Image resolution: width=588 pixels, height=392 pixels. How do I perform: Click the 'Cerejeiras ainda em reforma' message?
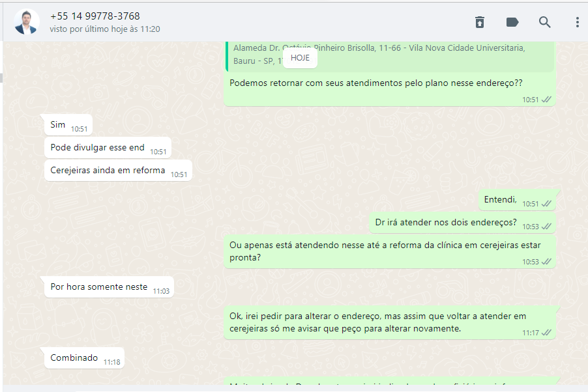pos(118,171)
